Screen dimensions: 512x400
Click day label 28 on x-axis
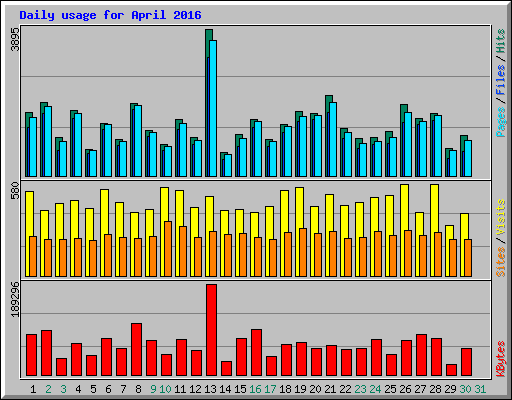435,389
